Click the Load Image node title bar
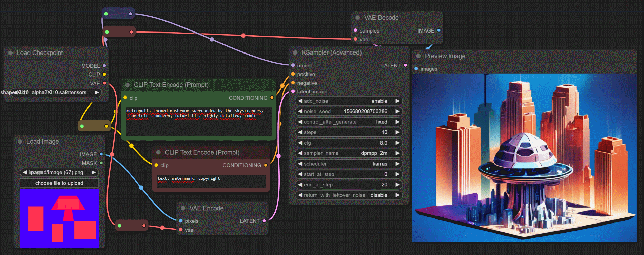Image resolution: width=644 pixels, height=255 pixels. click(x=43, y=142)
